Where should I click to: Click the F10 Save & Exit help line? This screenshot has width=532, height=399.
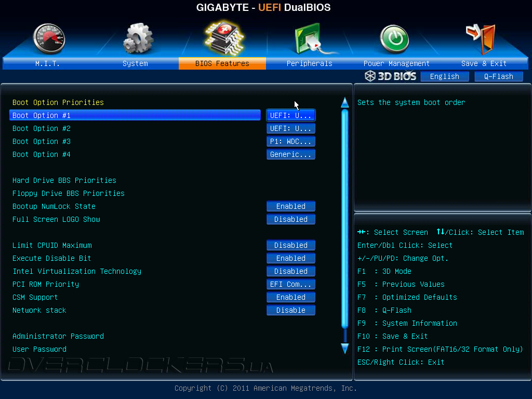click(x=392, y=336)
